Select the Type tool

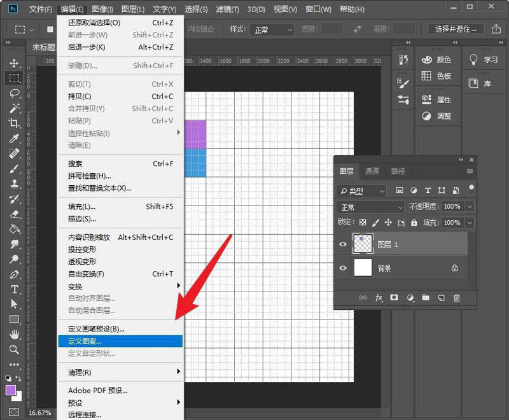[13, 288]
